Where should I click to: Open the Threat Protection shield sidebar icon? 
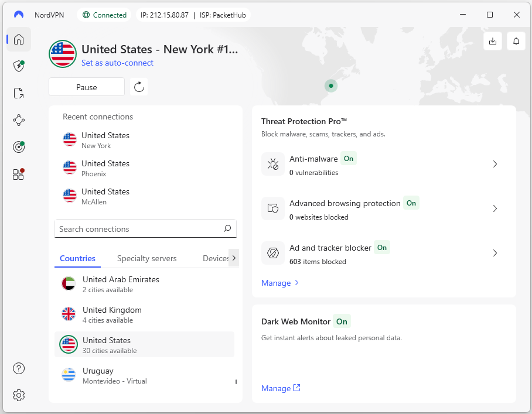point(19,66)
